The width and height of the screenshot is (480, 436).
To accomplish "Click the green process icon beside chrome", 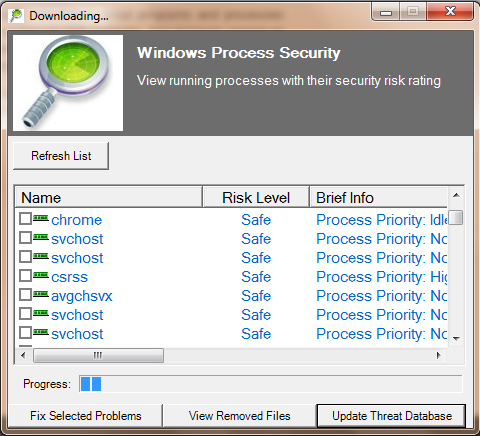I will (41, 218).
